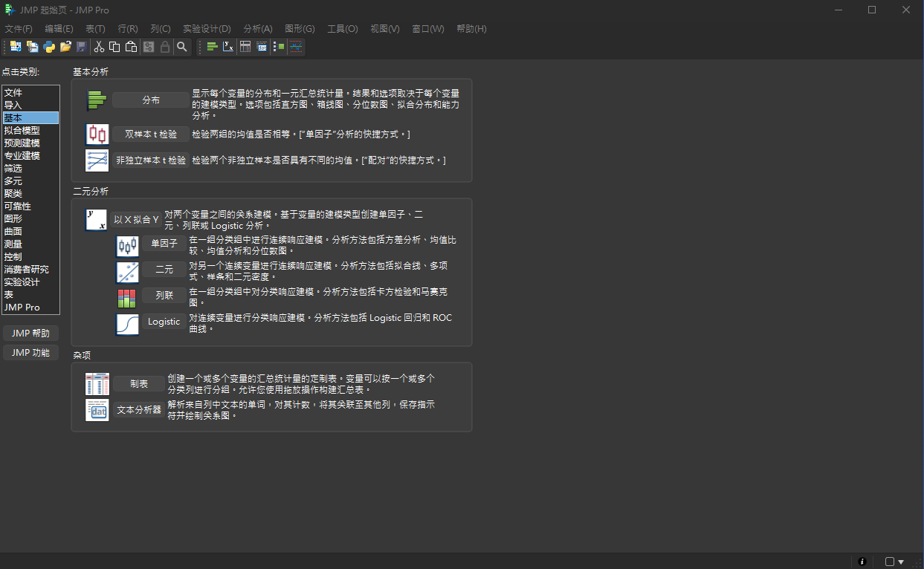
Task: Click the y-x icon beside 以 X 拟合 Y
Action: (96, 220)
